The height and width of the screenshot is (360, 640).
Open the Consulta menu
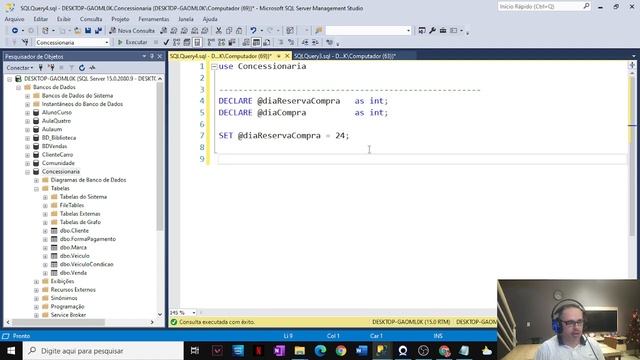click(91, 19)
